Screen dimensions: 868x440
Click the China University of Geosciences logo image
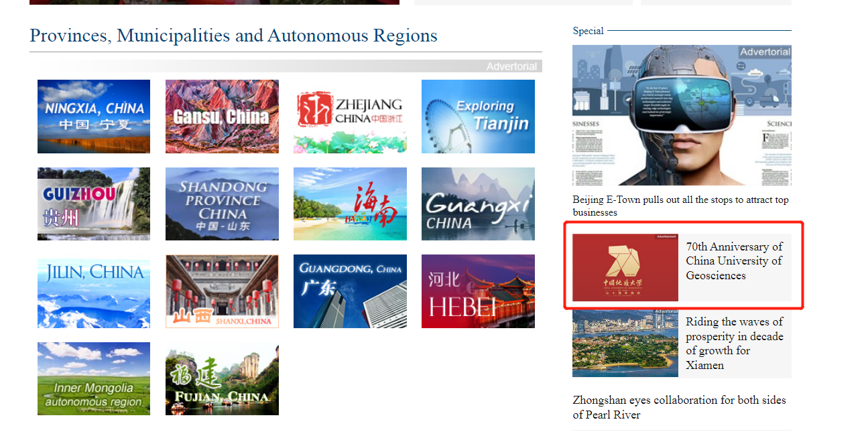pyautogui.click(x=625, y=267)
